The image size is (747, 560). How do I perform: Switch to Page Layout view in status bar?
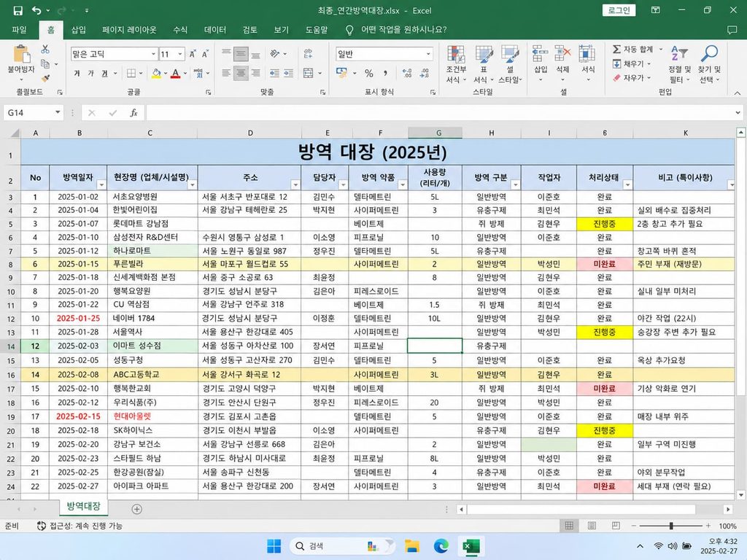[x=592, y=526]
